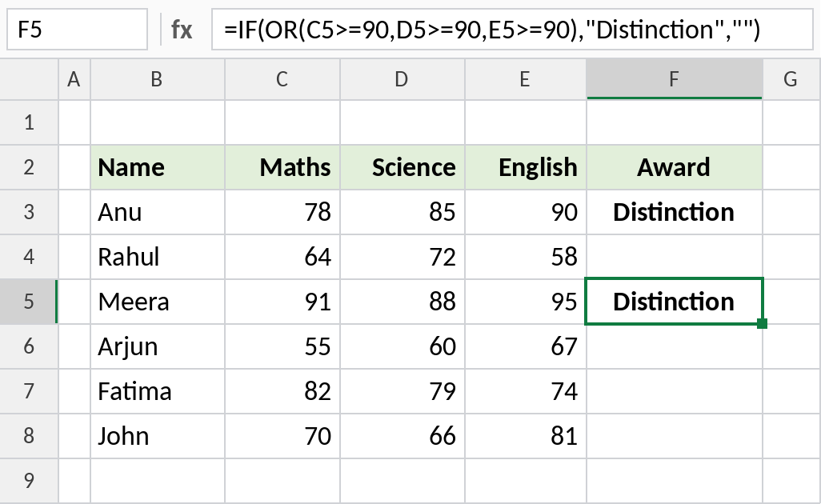Image resolution: width=821 pixels, height=504 pixels.
Task: Select row 6 header
Action: click(29, 346)
